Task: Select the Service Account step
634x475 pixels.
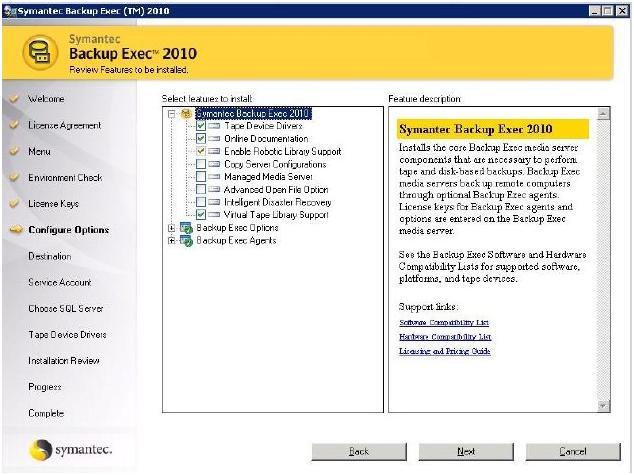Action: pos(60,282)
